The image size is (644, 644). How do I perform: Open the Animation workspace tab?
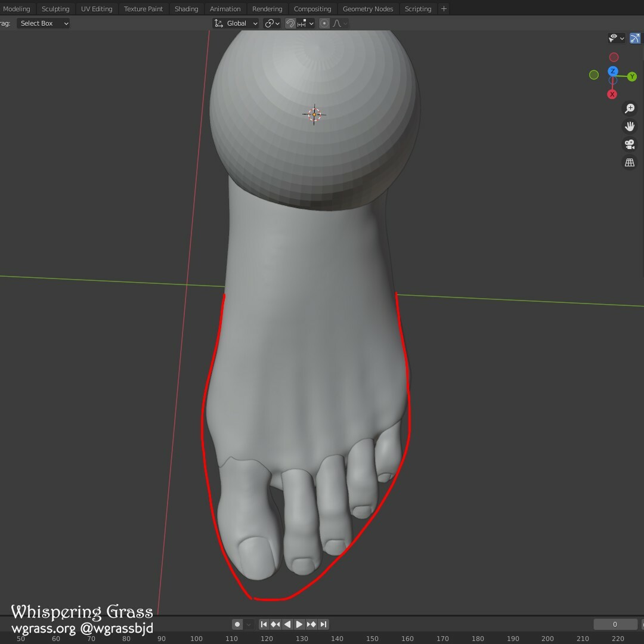pos(225,8)
